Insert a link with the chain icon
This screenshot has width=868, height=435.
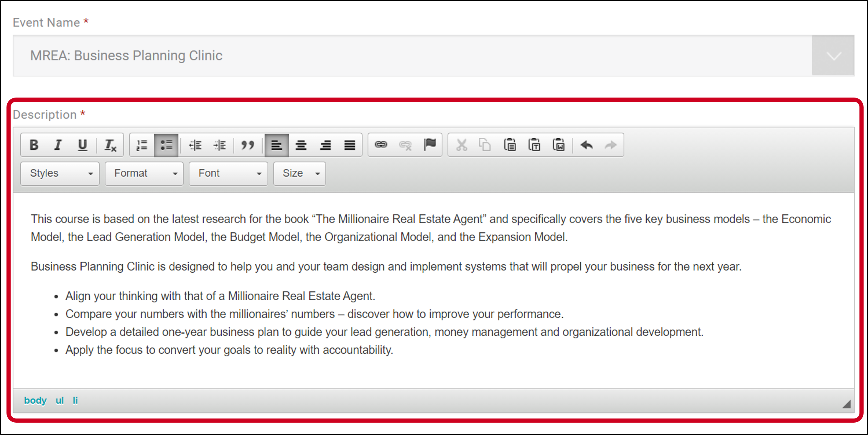point(381,145)
